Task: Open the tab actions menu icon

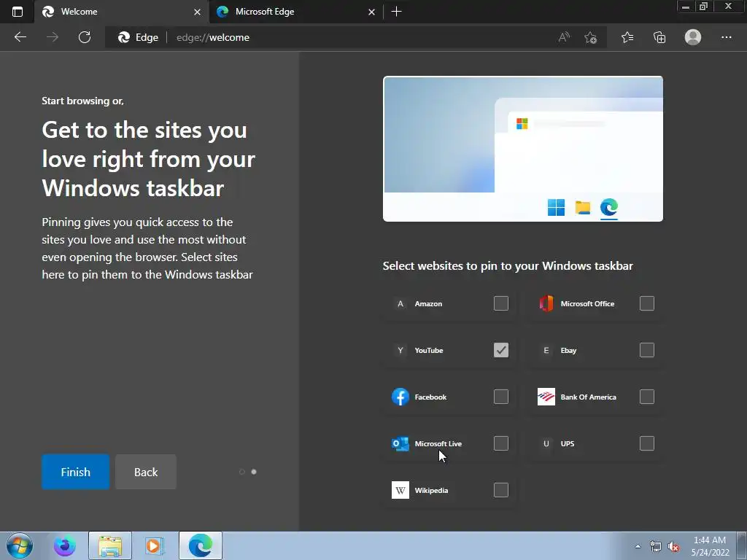Action: click(18, 12)
